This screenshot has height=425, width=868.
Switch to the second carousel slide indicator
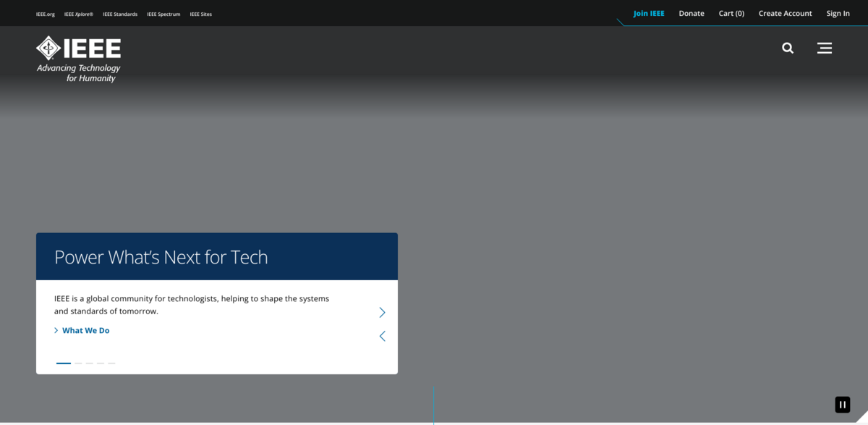tap(78, 363)
